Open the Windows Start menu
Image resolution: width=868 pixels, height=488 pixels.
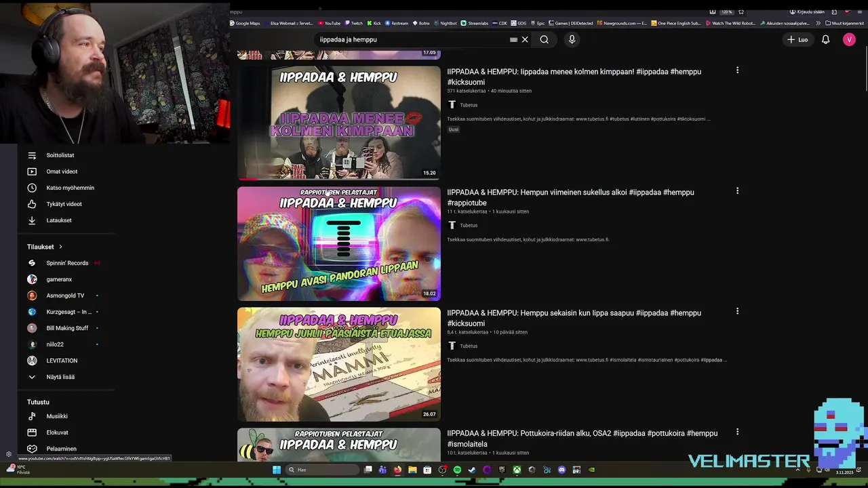277,470
